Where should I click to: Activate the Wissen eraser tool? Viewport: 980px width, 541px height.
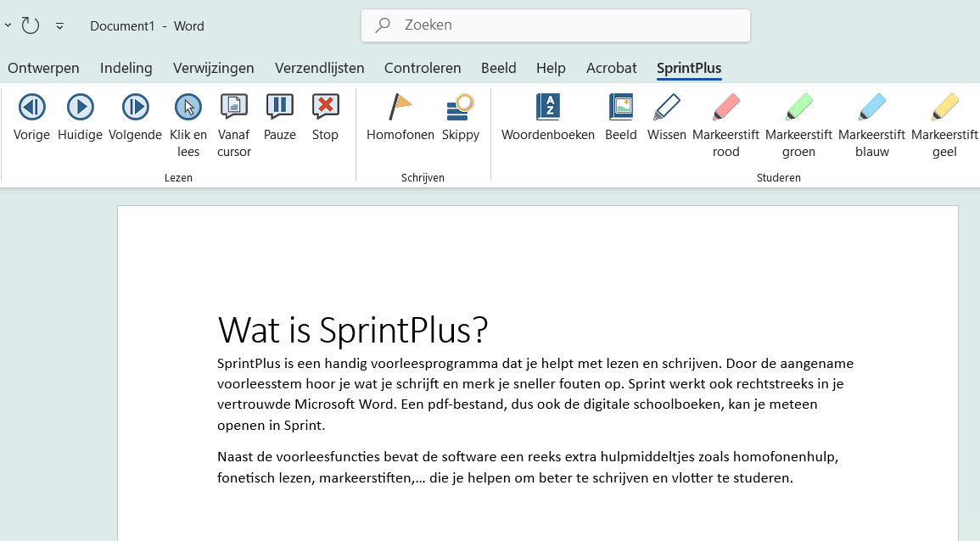coord(666,119)
